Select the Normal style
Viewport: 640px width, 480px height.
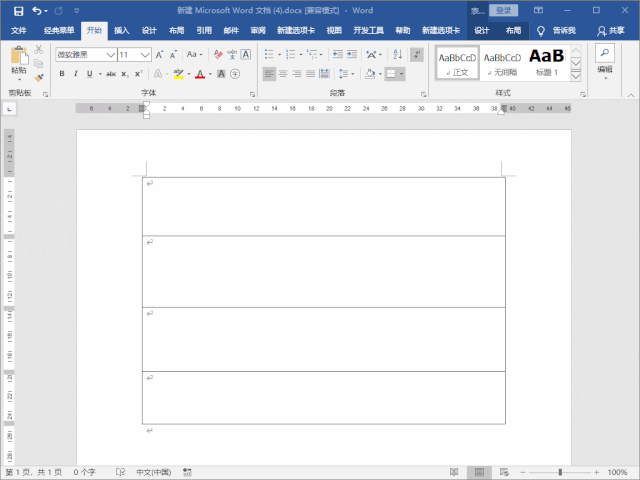(457, 63)
